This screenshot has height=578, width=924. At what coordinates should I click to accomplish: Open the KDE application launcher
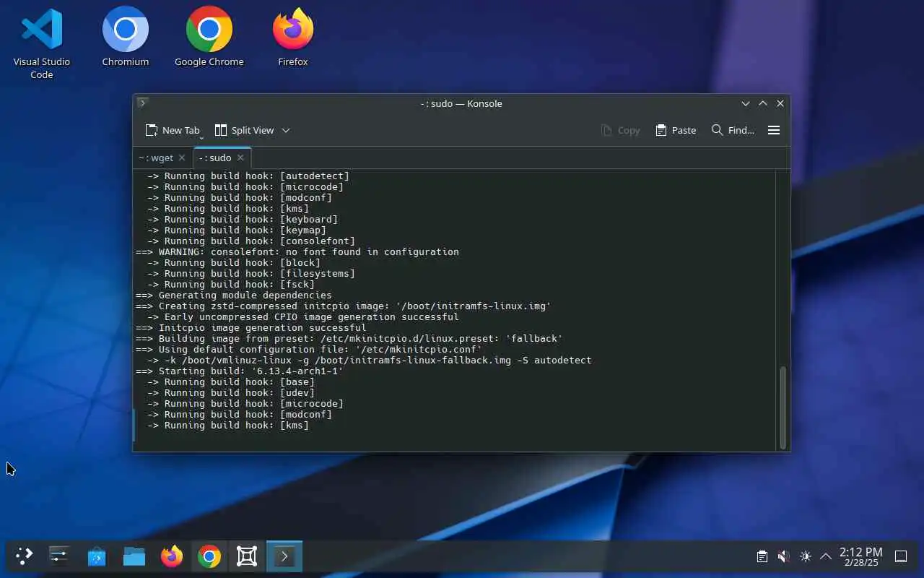[25, 556]
